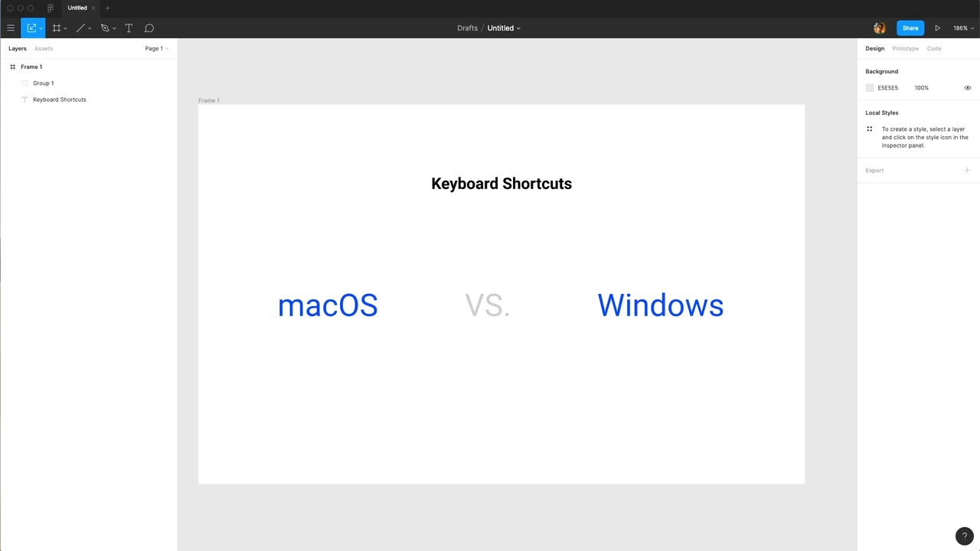The width and height of the screenshot is (980, 551).
Task: Switch to the Code tab
Action: point(934,48)
